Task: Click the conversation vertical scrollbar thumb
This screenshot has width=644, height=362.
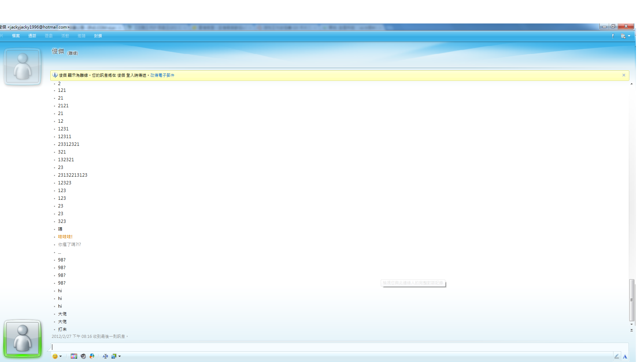Action: 632,300
